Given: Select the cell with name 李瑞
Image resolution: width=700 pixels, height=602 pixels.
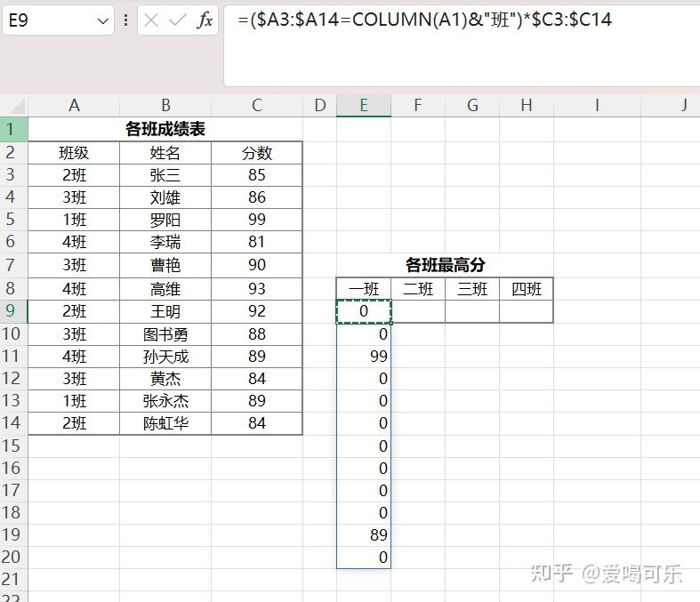Looking at the screenshot, I should click(165, 242).
